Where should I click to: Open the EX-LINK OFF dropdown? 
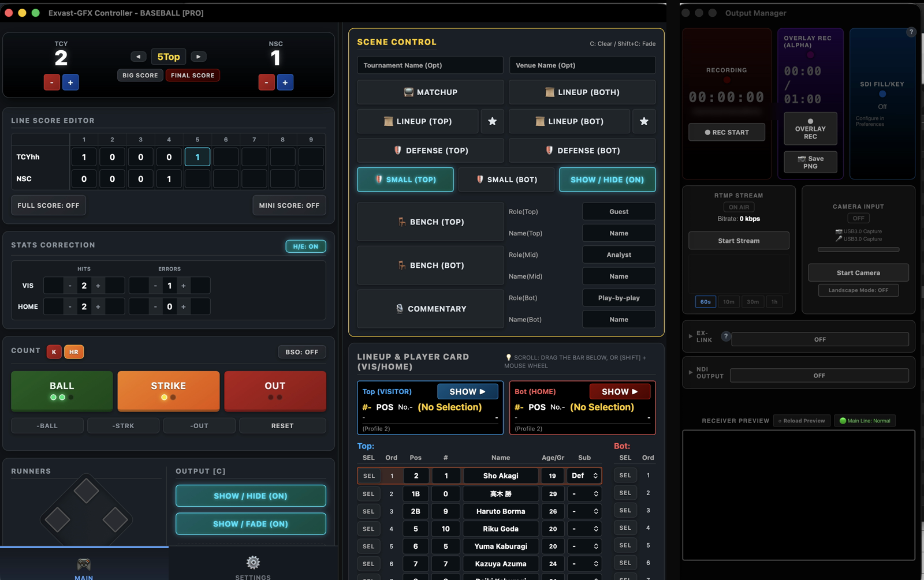tap(820, 339)
